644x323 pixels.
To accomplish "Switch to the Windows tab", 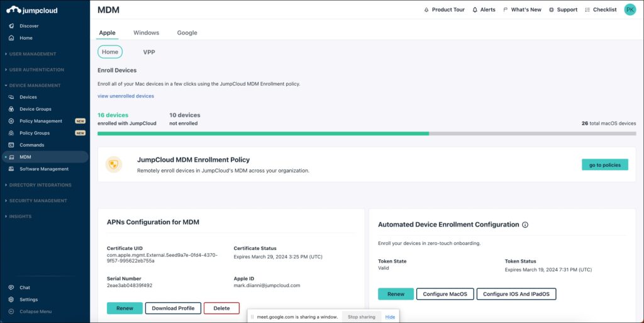I will pyautogui.click(x=146, y=33).
